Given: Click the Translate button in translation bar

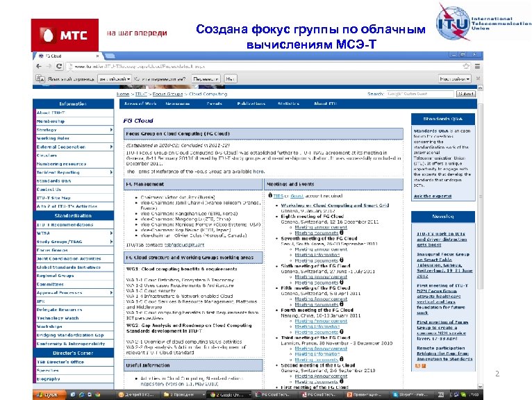Looking at the screenshot, I should tap(206, 78).
